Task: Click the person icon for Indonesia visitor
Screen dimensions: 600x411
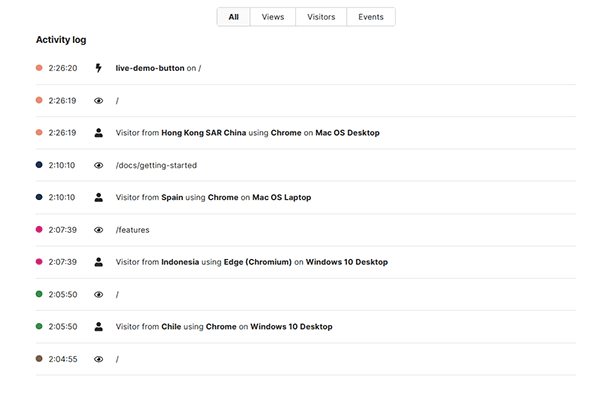Action: tap(98, 262)
